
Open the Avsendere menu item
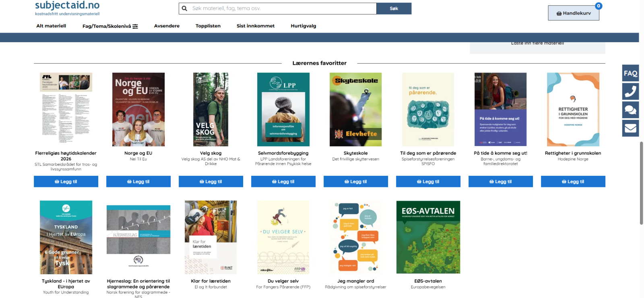167,26
